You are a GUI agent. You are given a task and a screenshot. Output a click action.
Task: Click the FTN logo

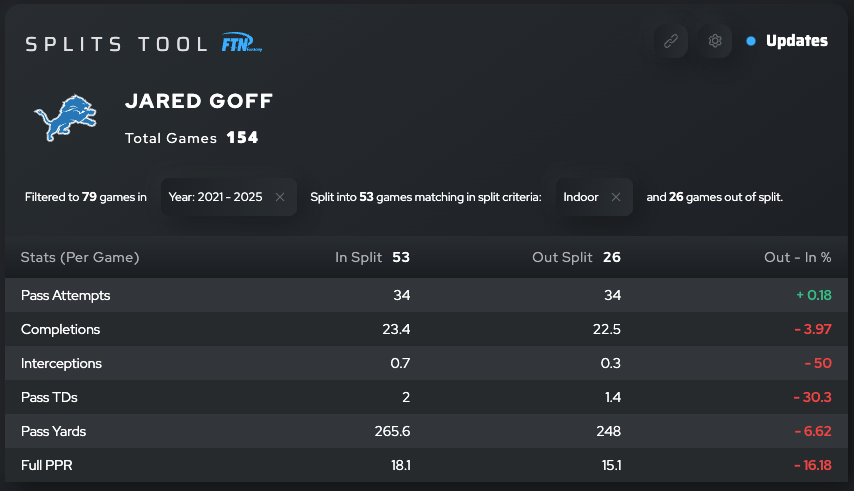click(x=243, y=43)
